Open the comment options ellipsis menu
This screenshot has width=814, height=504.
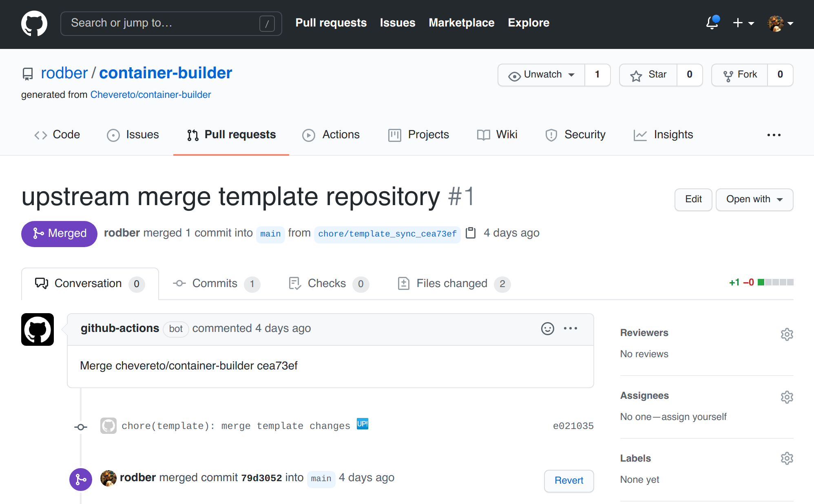pos(570,329)
